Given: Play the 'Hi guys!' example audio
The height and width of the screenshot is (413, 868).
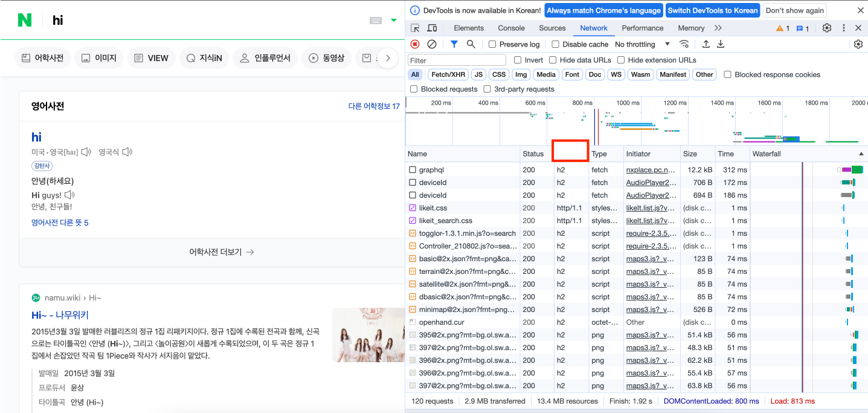Looking at the screenshot, I should (69, 195).
